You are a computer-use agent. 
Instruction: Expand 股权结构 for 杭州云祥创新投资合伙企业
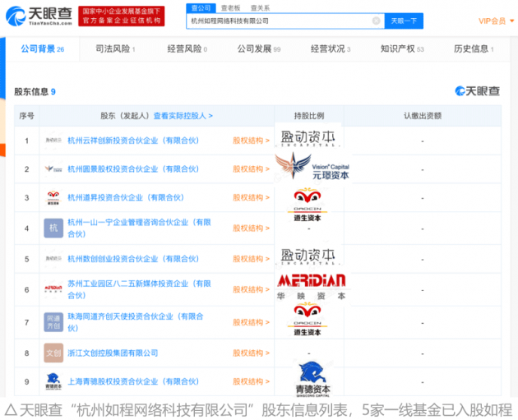tap(250, 141)
